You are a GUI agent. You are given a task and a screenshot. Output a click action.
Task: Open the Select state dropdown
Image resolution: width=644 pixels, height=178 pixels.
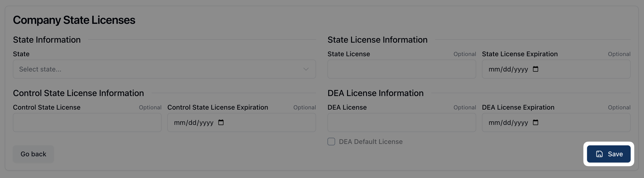click(164, 69)
